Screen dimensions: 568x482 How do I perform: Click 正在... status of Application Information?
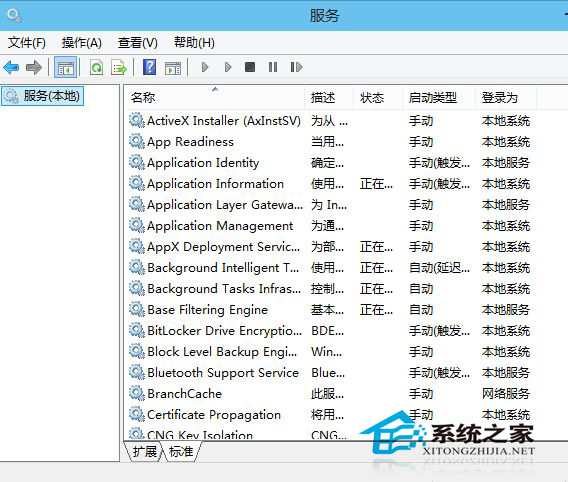coord(376,184)
